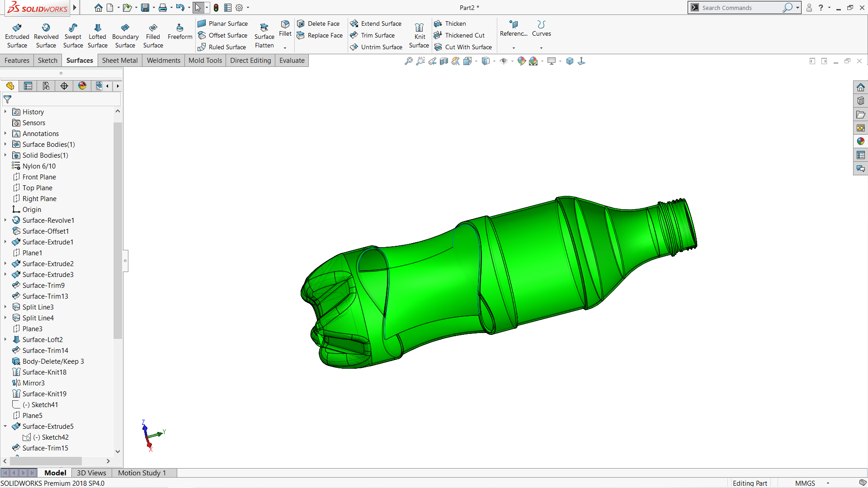Choose the Lofted Surface tool
Viewport: 868px width, 488px height.
98,35
